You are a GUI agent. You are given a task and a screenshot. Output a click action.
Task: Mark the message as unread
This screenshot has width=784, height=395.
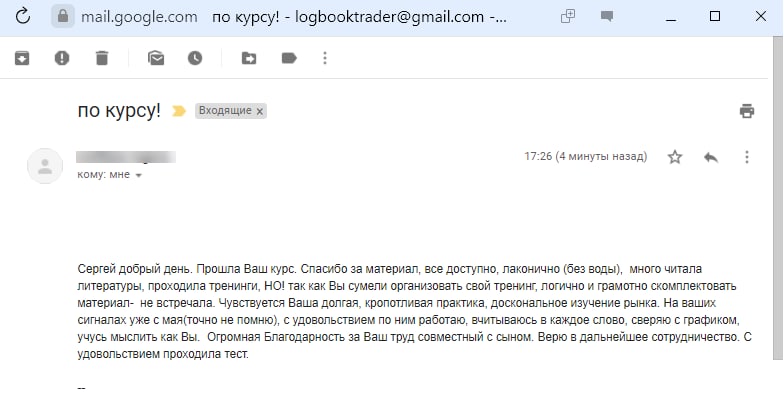click(x=156, y=58)
